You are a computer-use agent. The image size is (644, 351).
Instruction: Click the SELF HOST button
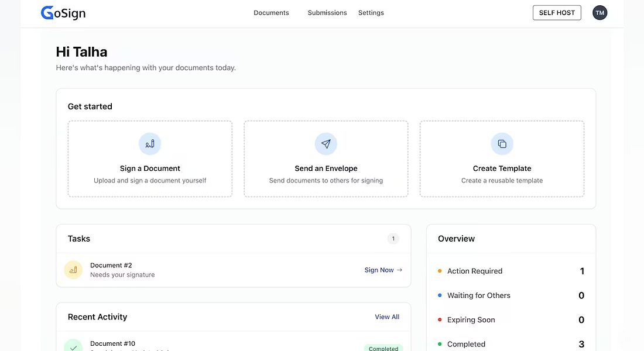[557, 13]
